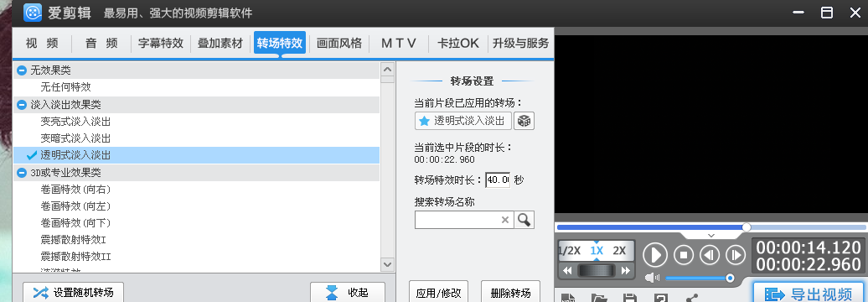The image size is (868, 302).
Task: Minimize the 爱剪辑 window
Action: coord(798,13)
